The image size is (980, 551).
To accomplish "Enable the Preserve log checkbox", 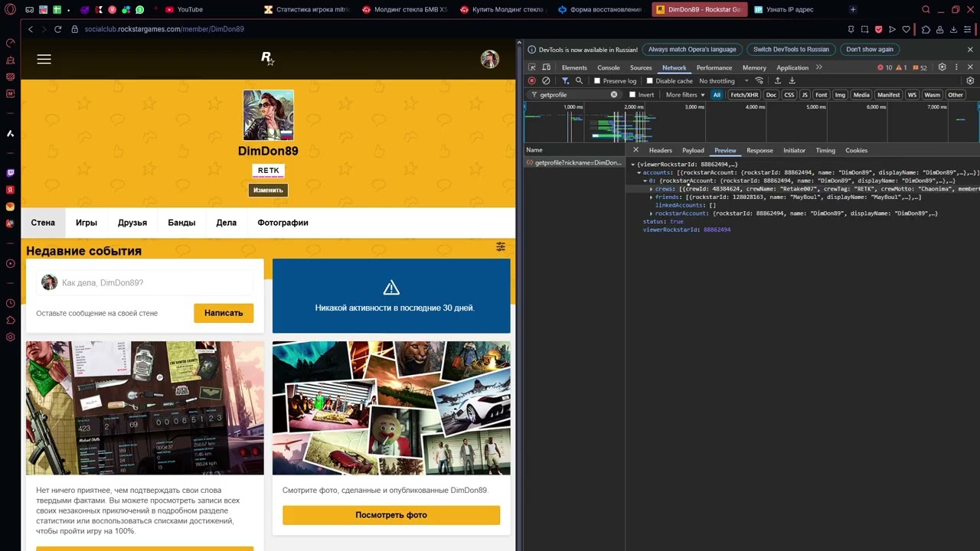I will click(597, 81).
